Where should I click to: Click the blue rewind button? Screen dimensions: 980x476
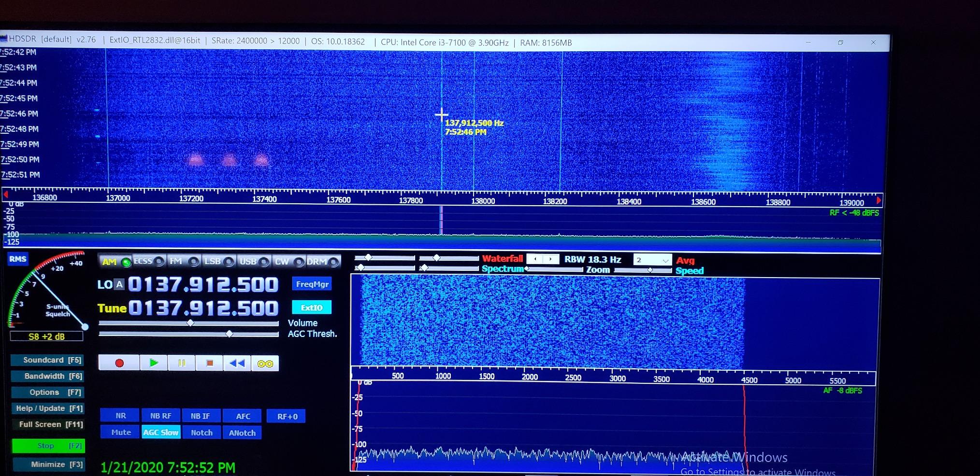(237, 363)
